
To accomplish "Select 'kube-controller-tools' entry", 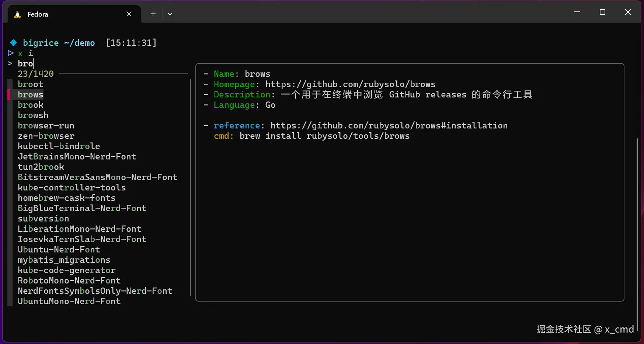I will point(72,188).
